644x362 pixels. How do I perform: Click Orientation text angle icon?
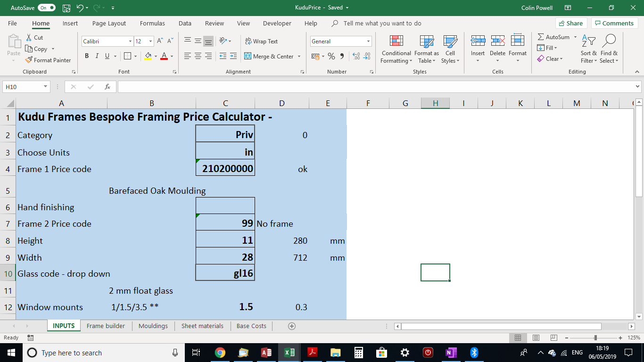tap(223, 41)
